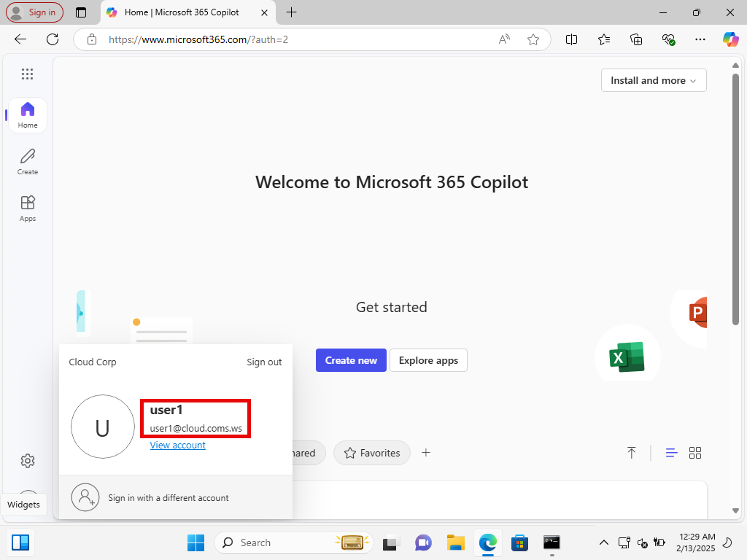
Task: Click the taskbar Search box
Action: pos(294,542)
